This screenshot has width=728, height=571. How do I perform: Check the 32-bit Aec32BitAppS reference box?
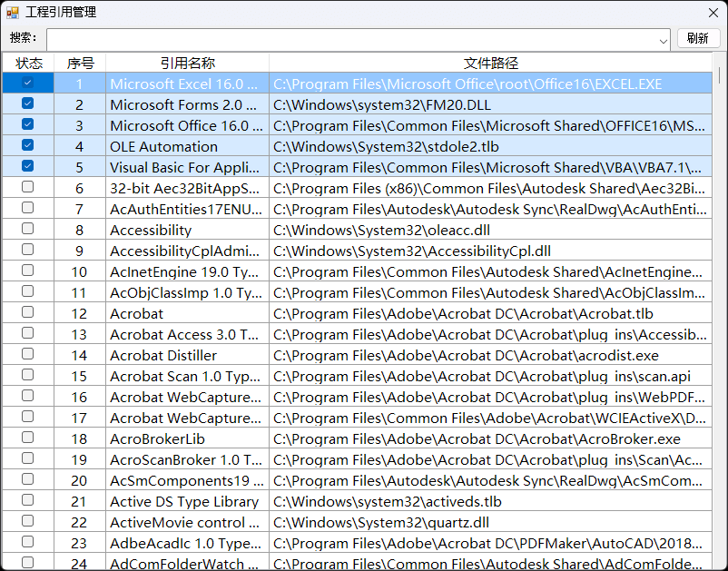[x=28, y=187]
